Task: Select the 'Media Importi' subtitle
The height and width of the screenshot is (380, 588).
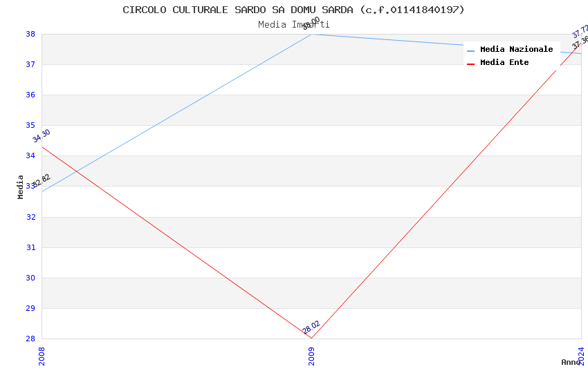Action: tap(293, 24)
